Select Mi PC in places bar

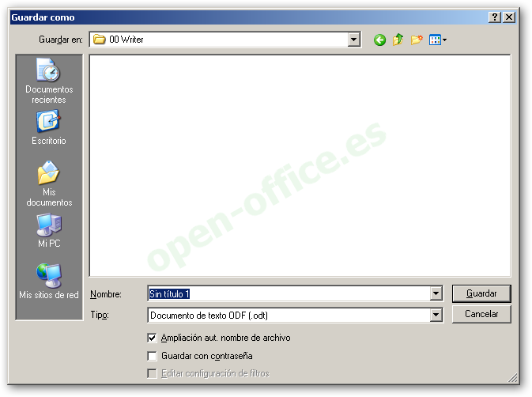(49, 230)
